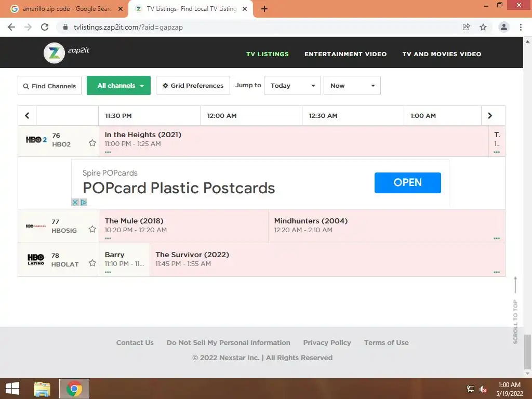This screenshot has width=532, height=399.
Task: Click the HBOSIG channel name
Action: click(64, 230)
